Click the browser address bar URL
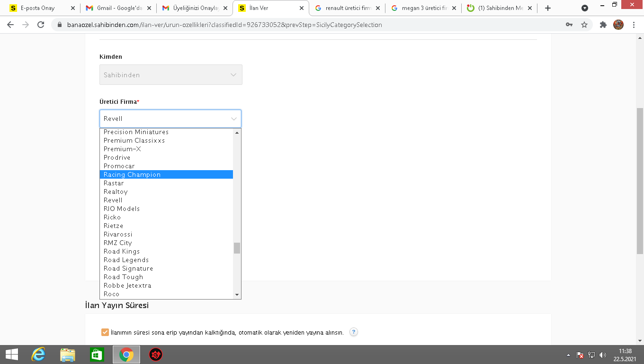 point(225,25)
